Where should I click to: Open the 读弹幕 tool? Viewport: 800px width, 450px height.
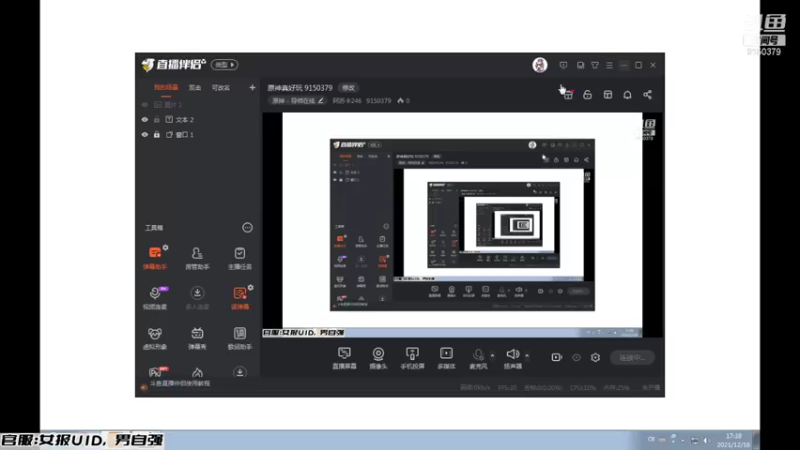click(x=239, y=297)
